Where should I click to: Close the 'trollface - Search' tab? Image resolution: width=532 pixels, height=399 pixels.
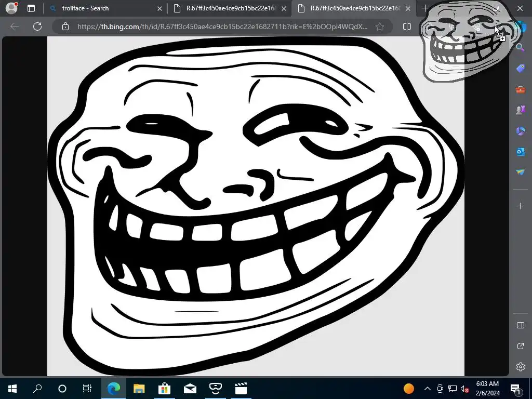coord(159,8)
